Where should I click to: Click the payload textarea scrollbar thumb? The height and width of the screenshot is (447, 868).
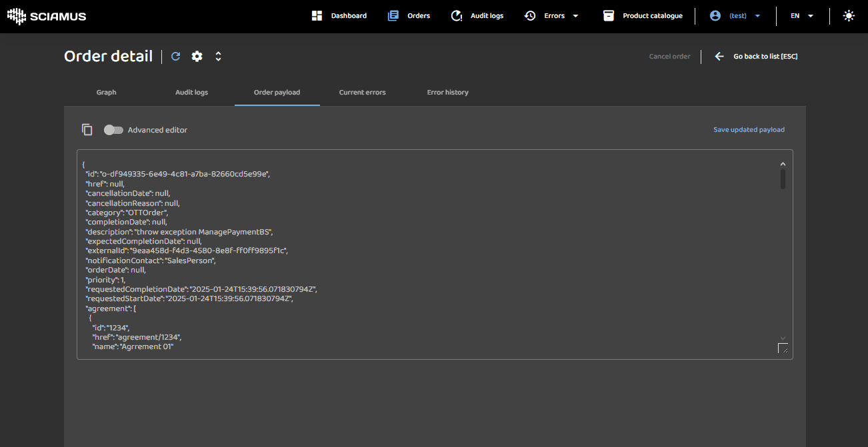tap(783, 179)
